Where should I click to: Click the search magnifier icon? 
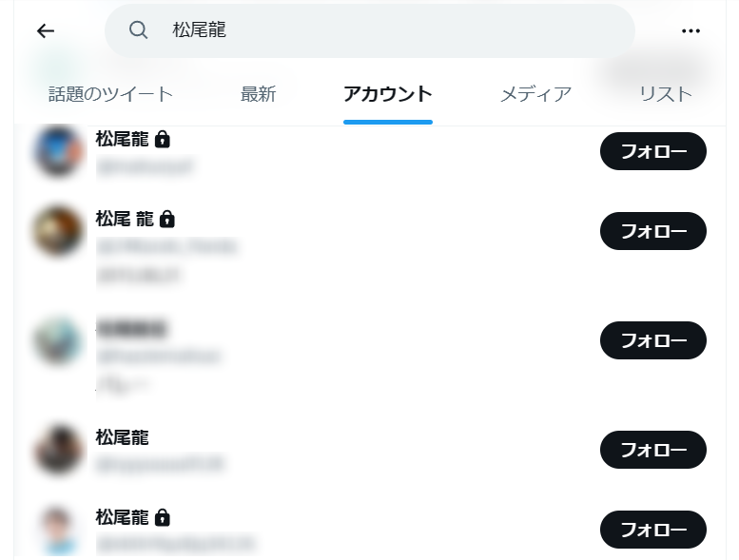(138, 30)
